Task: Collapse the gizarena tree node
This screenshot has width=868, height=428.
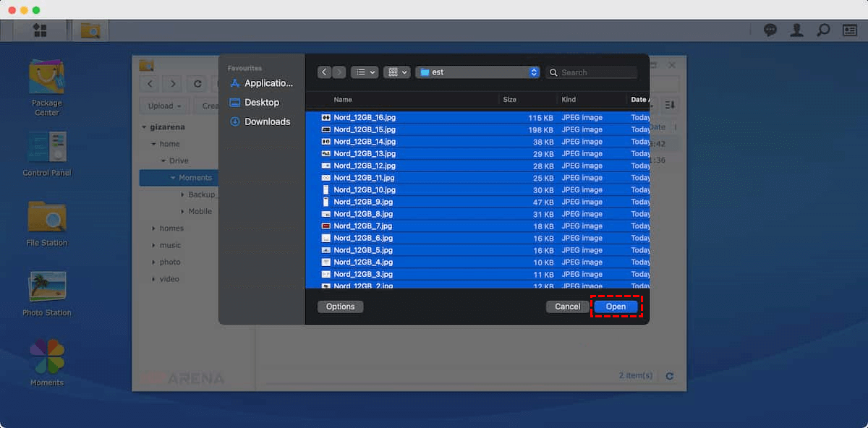Action: (144, 127)
